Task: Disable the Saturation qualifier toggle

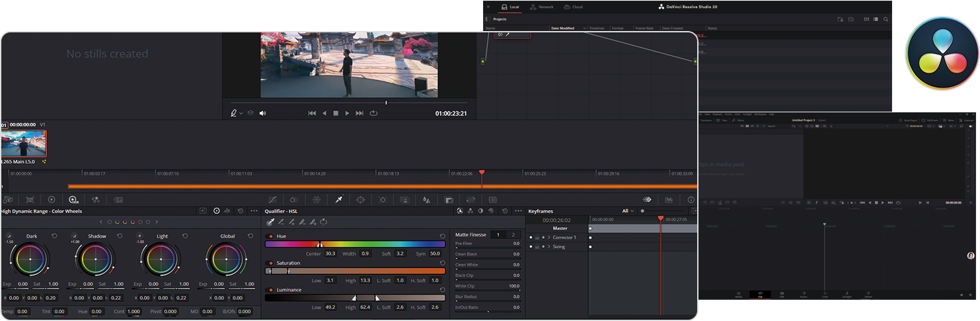Action: 270,263
